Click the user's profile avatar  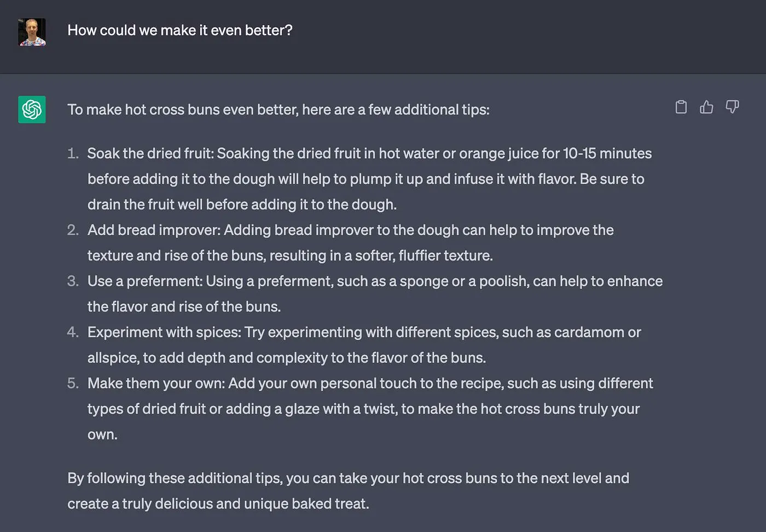pos(31,31)
